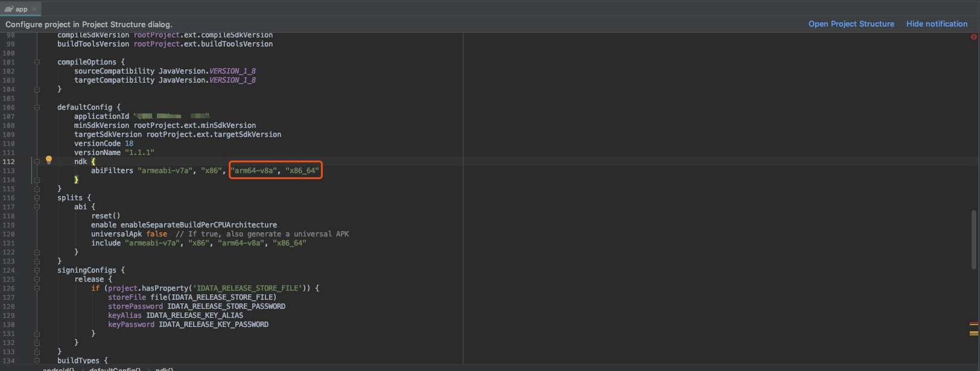Click the yellow warning stripe mark in the right gutter
This screenshot has height=371, width=980.
[974, 332]
